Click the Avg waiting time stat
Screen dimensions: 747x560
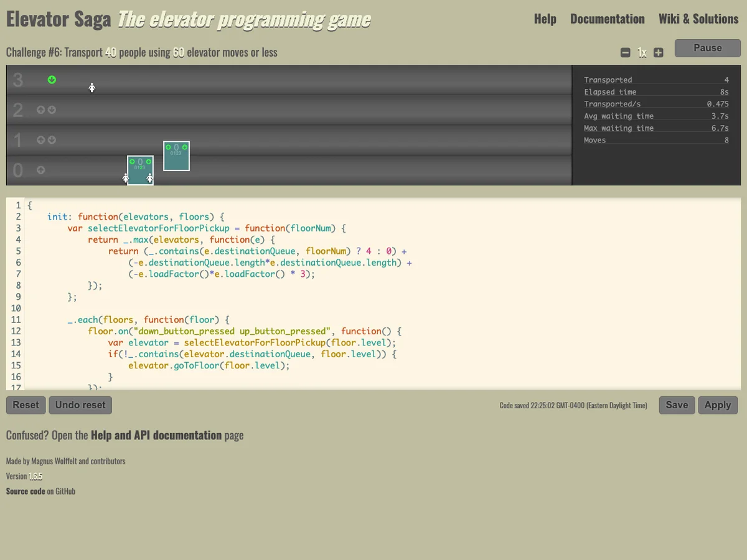click(656, 116)
